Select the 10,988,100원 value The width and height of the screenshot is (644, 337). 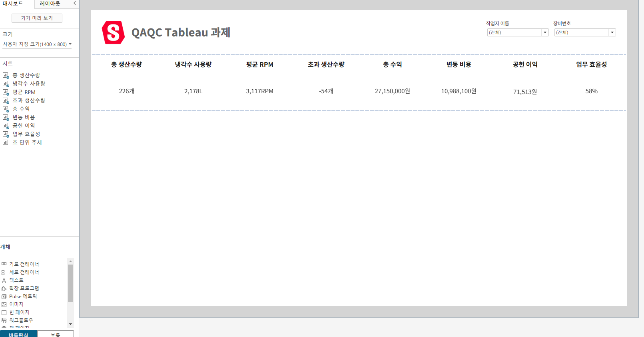pos(459,91)
